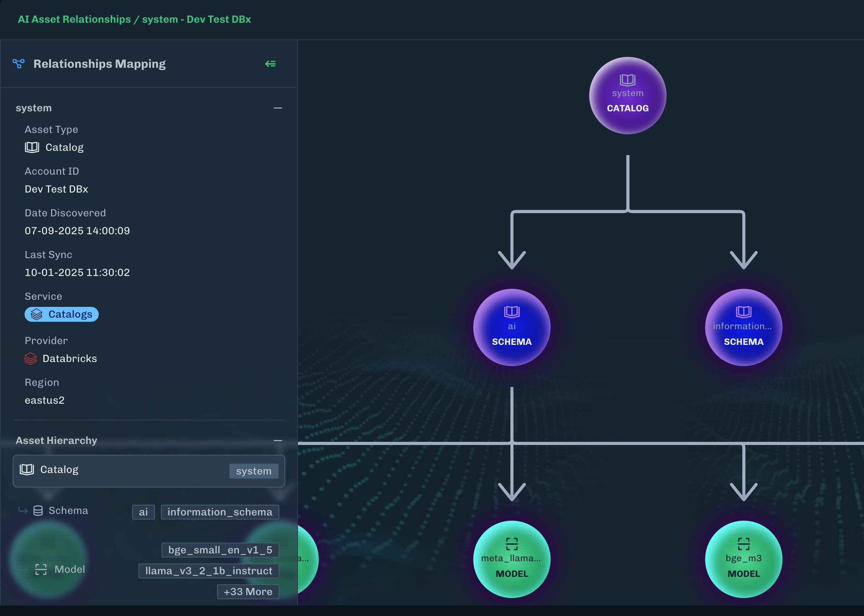This screenshot has width=864, height=616.
Task: Select the ai schema tag
Action: [x=143, y=512]
